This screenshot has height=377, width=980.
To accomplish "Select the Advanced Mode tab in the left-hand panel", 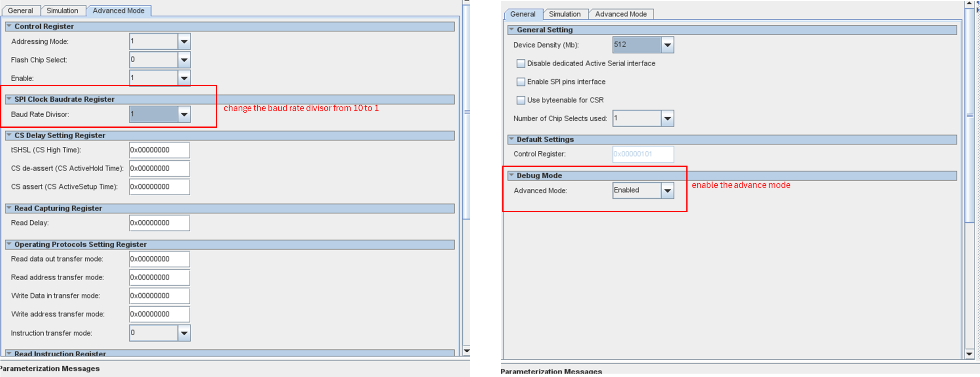I will (x=119, y=11).
